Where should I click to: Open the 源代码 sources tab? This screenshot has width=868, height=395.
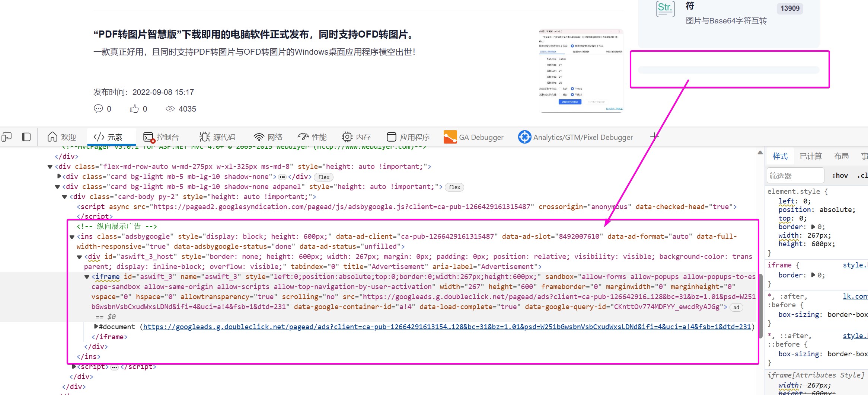pyautogui.click(x=217, y=137)
